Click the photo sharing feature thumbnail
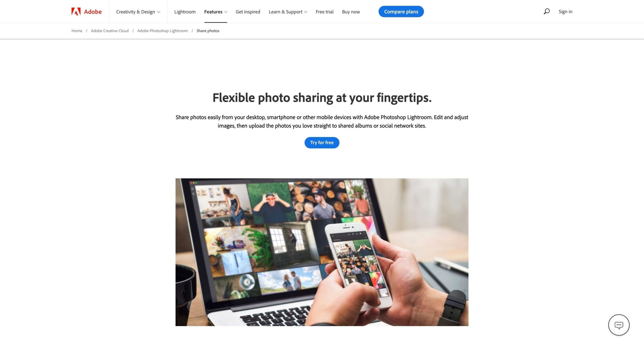 point(322,252)
